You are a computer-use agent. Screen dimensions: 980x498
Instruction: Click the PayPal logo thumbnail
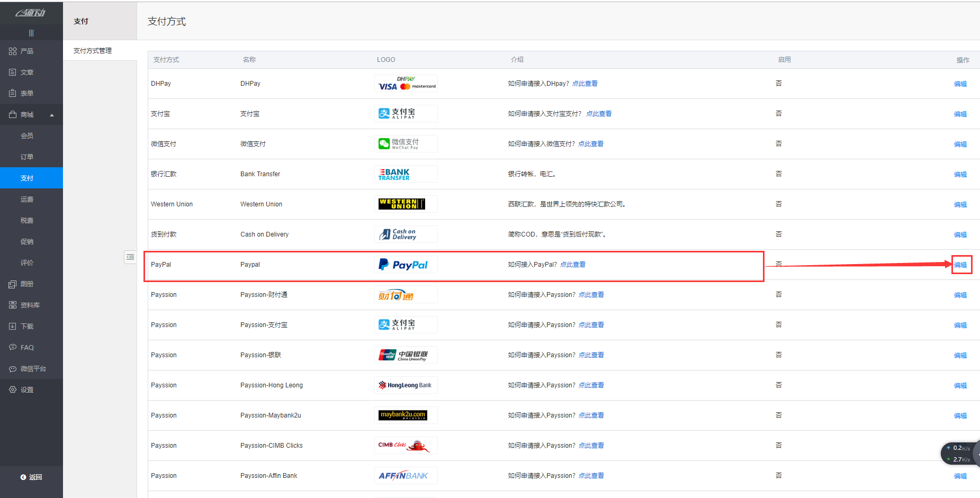[x=406, y=265]
